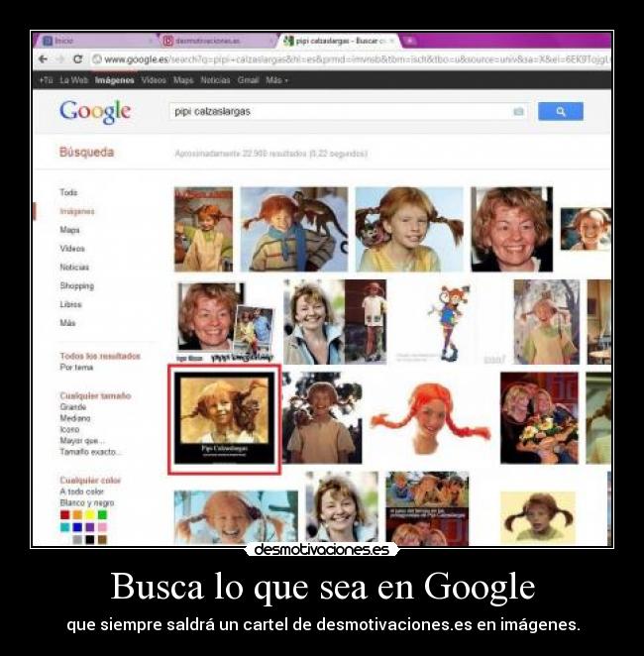
Task: Select the pipi calzaslargas search tab
Action: click(x=339, y=41)
